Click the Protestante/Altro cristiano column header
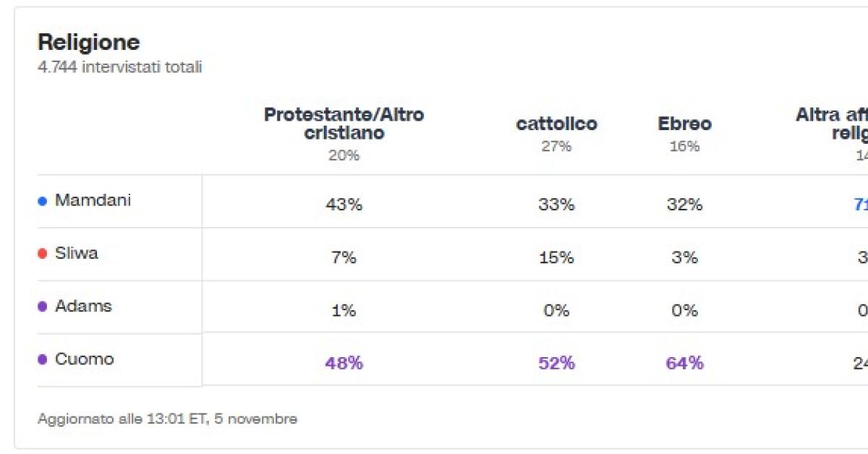Screen dimensions: 868x454 click(344, 124)
